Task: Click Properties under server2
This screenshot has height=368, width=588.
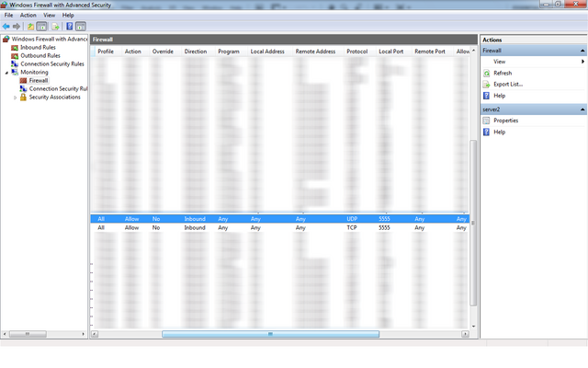Action: (506, 121)
